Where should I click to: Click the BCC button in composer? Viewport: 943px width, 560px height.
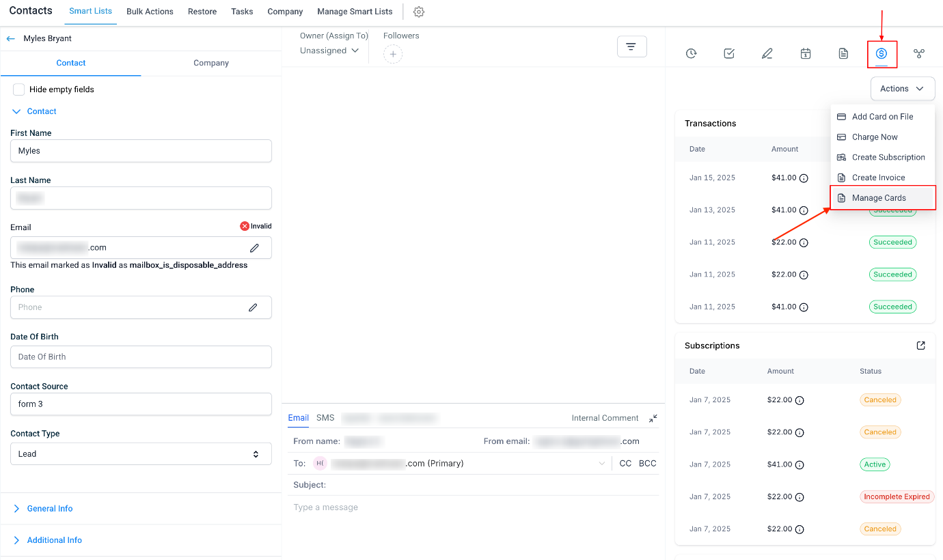point(648,464)
